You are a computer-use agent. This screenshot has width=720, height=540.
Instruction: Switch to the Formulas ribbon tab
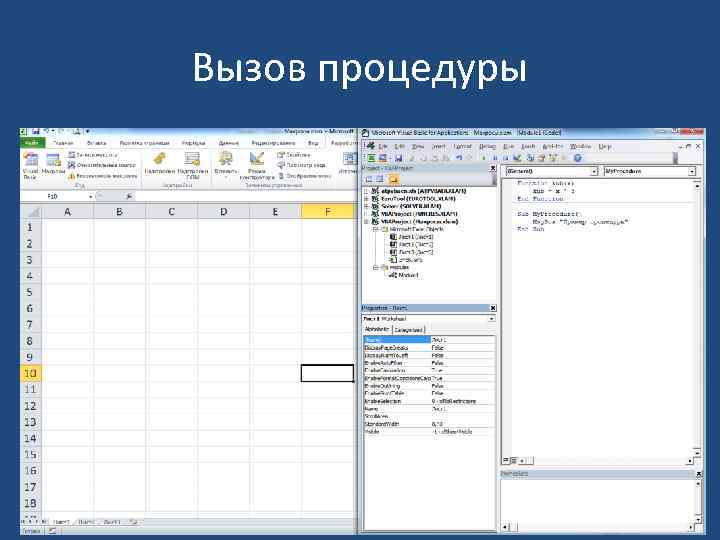[x=193, y=143]
